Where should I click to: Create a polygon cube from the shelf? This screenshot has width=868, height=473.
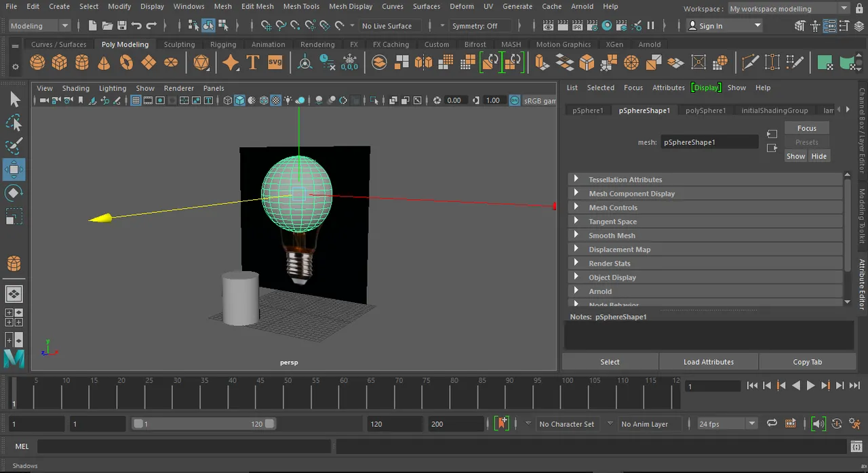click(x=60, y=63)
